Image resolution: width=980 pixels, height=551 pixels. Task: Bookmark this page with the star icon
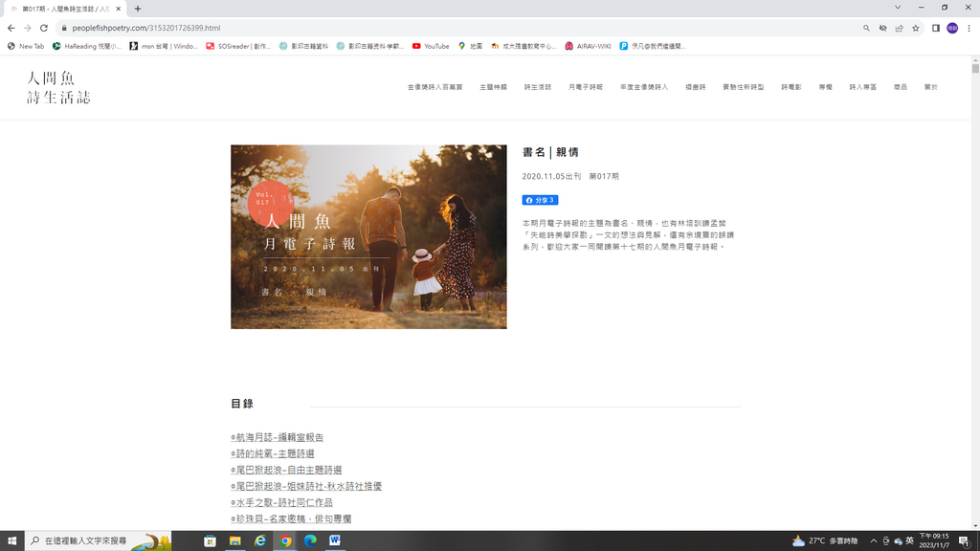pos(916,29)
